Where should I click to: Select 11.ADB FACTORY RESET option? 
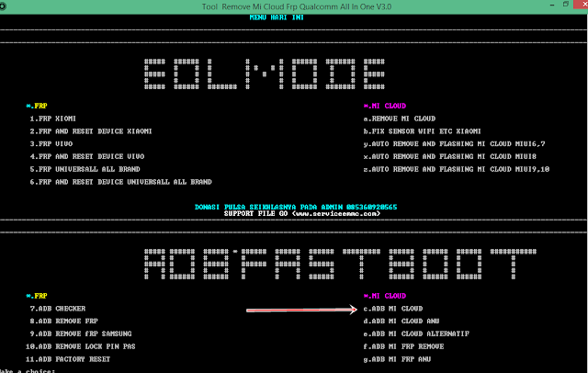pos(68,359)
